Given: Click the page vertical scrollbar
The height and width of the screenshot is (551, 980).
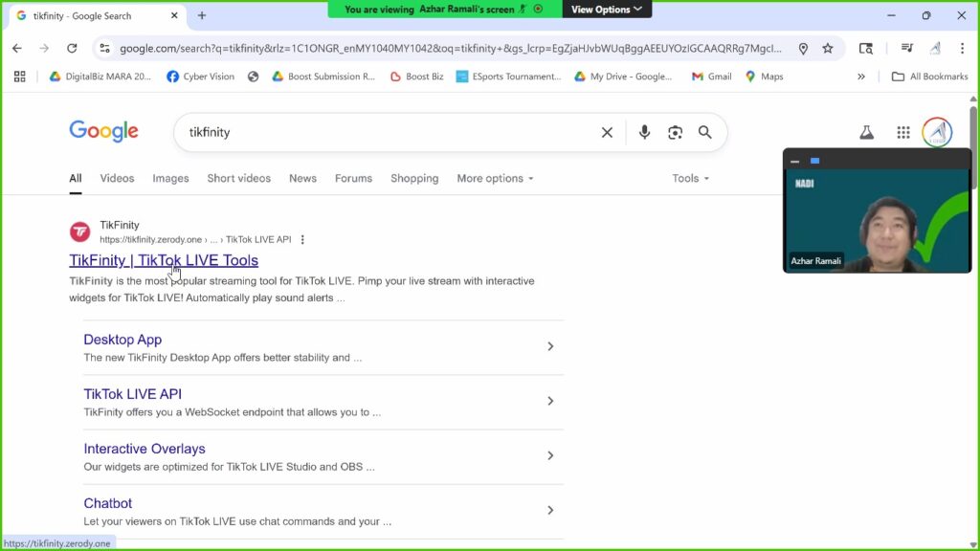Looking at the screenshot, I should 973,287.
